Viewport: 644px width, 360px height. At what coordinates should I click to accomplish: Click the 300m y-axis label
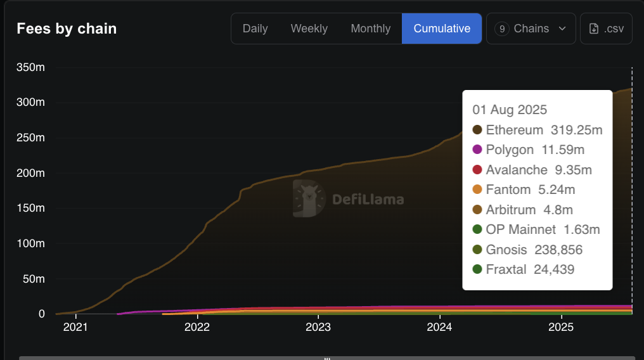(x=30, y=102)
